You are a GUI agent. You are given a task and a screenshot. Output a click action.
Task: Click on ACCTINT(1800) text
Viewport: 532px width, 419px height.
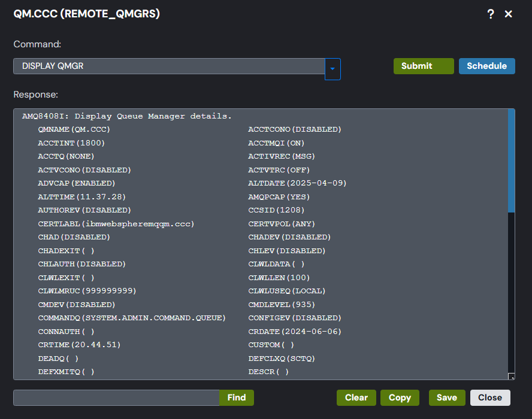coord(71,143)
